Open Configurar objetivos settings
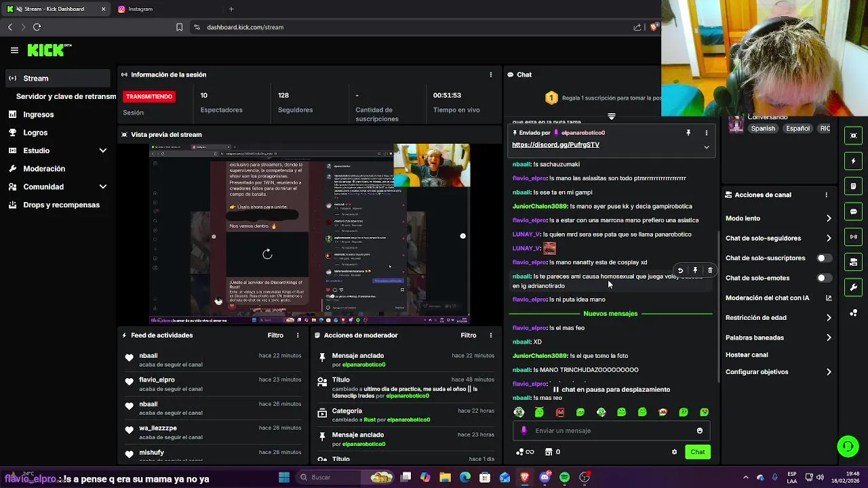Viewport: 868px width, 488px height. click(778, 372)
